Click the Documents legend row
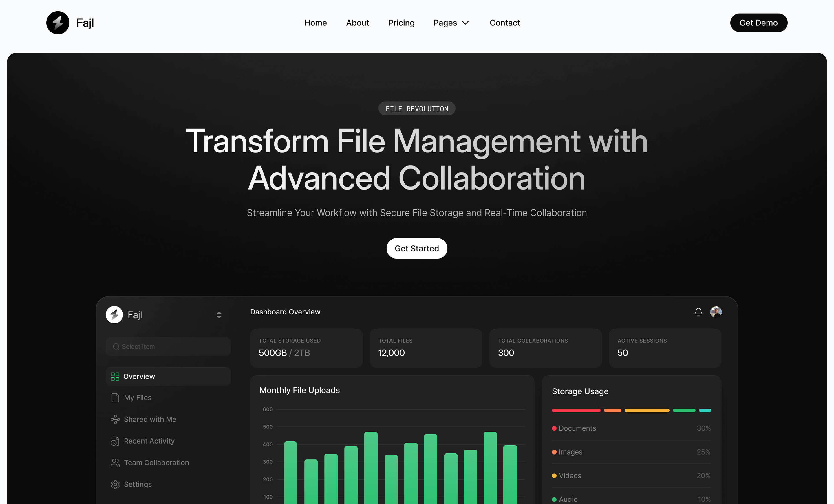 [631, 428]
